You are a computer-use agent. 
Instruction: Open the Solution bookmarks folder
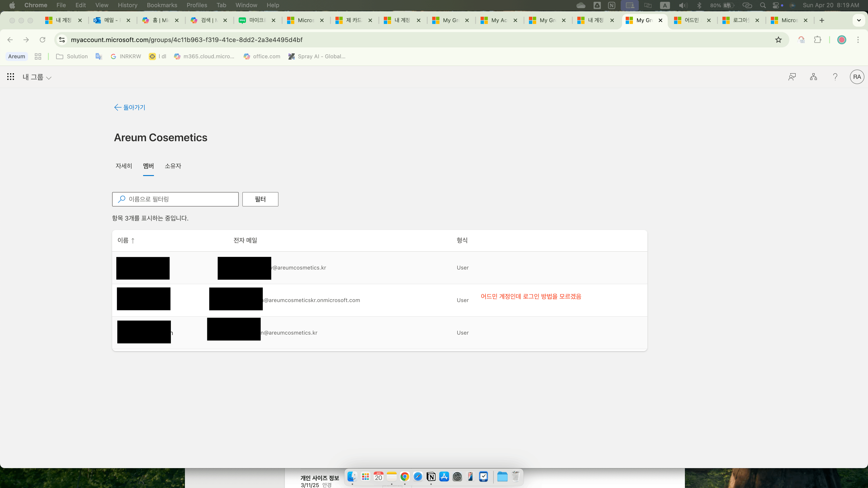click(x=72, y=56)
